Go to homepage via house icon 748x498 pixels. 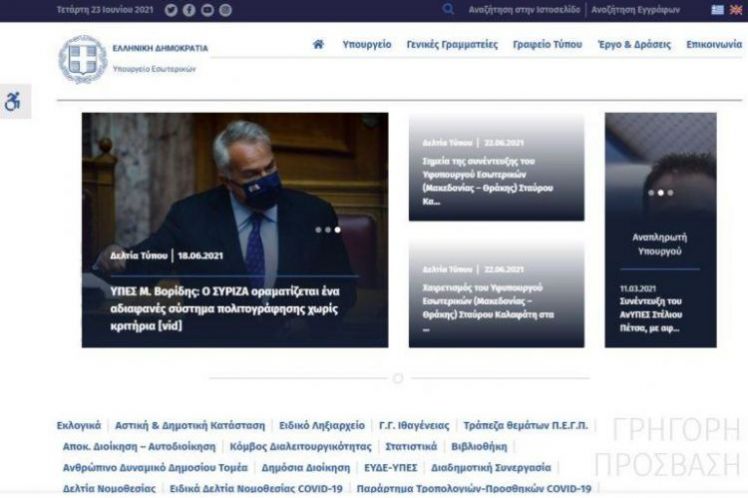tap(318, 45)
